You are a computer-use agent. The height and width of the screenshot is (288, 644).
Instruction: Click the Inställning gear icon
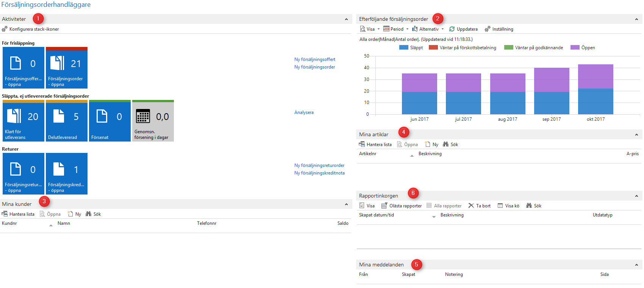pyautogui.click(x=488, y=29)
